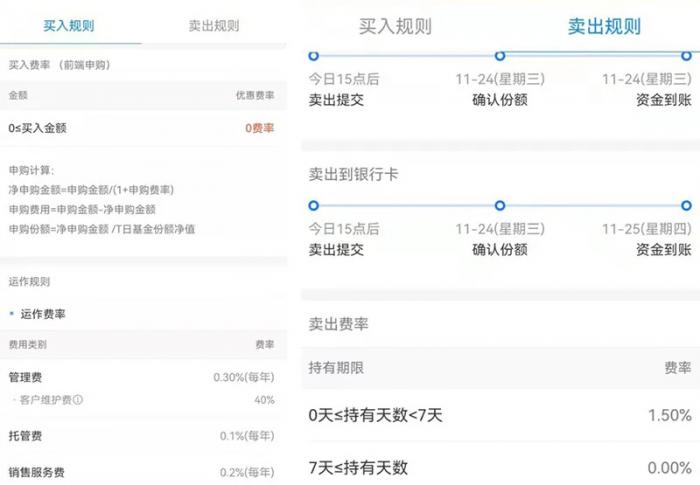Select the 销售服务费 row

142,472
